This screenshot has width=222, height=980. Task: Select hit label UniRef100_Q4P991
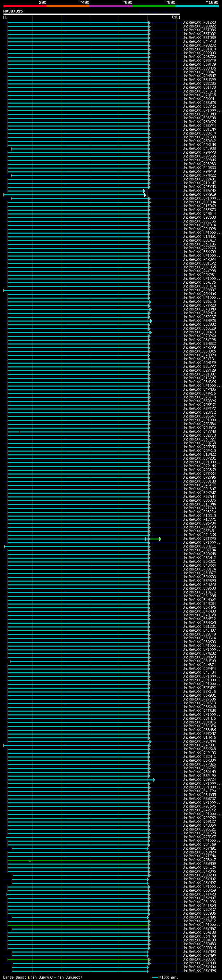pyautogui.click(x=199, y=745)
